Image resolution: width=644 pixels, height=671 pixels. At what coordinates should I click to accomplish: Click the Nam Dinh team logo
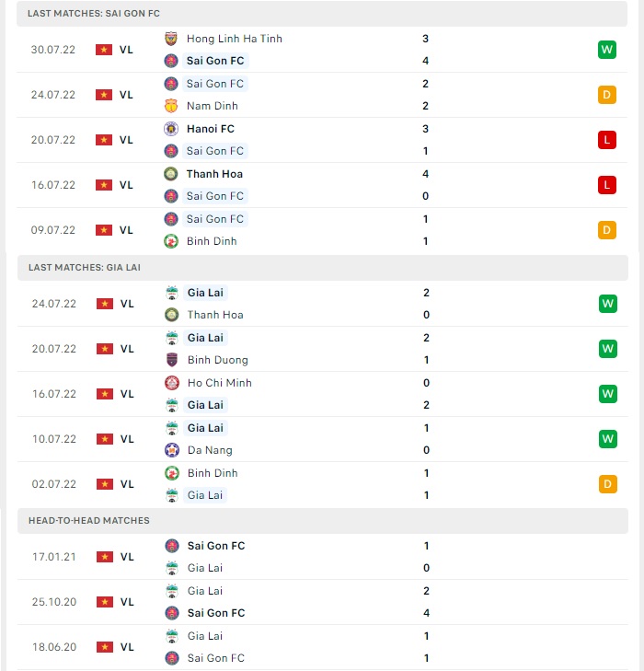pyautogui.click(x=171, y=106)
